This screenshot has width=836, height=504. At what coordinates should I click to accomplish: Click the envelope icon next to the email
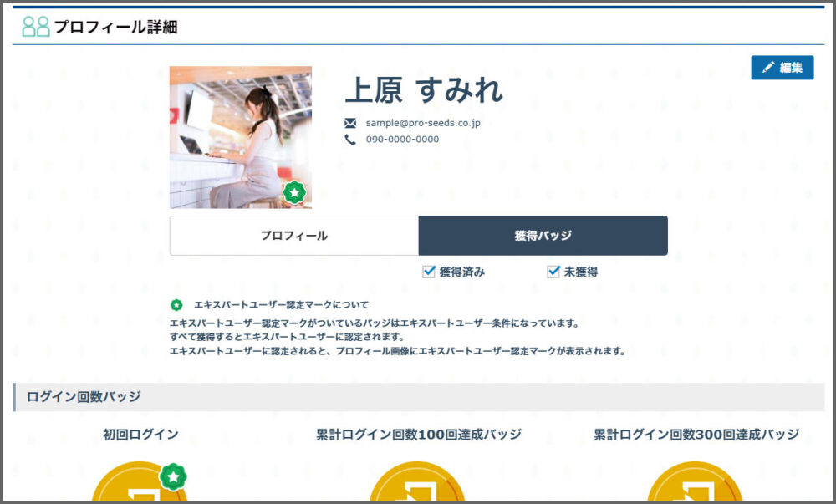point(350,123)
